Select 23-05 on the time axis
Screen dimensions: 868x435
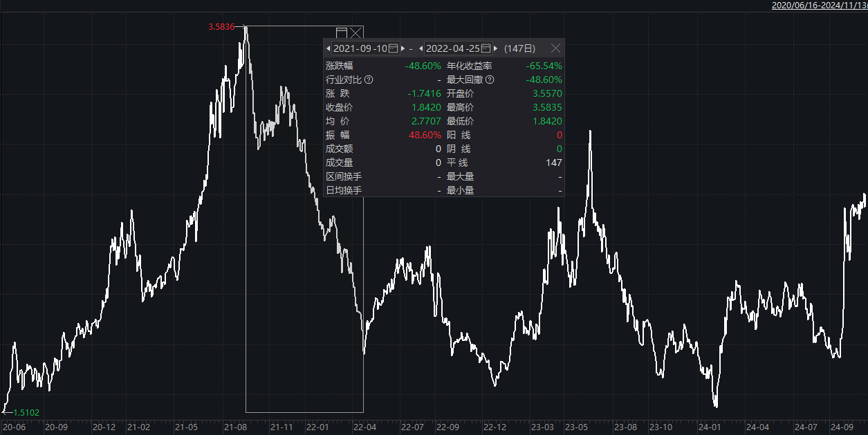(x=576, y=427)
